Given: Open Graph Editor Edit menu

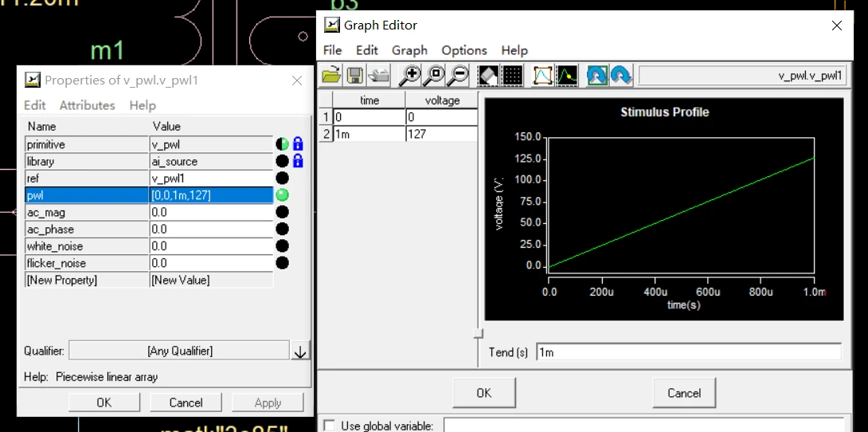Looking at the screenshot, I should pyautogui.click(x=366, y=50).
